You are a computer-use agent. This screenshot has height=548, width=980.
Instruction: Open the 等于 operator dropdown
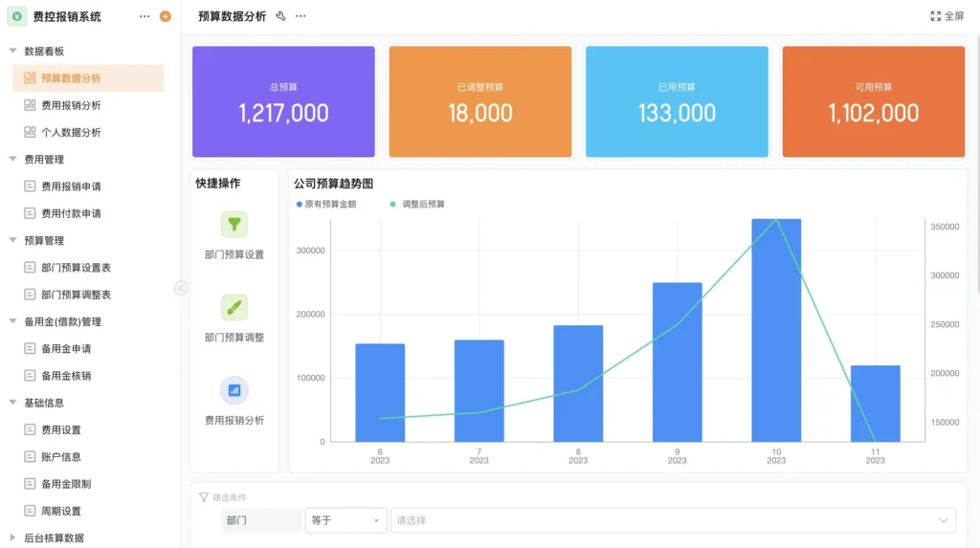345,520
